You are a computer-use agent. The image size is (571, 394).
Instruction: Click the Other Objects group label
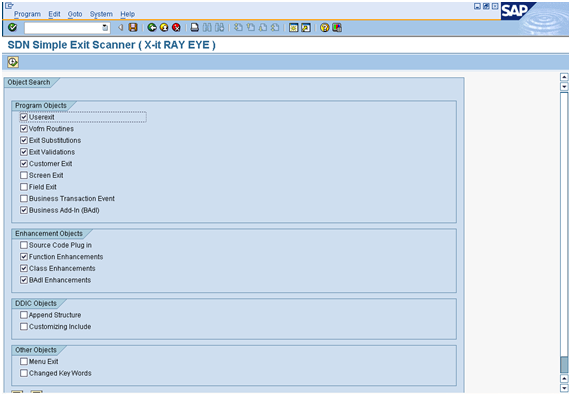click(x=36, y=350)
